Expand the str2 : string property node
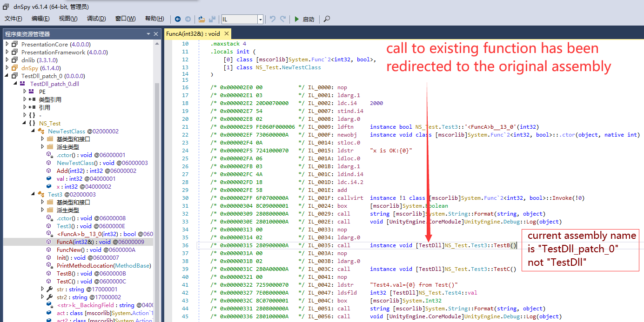Screen dimensions: 644x322 pyautogui.click(x=42, y=297)
